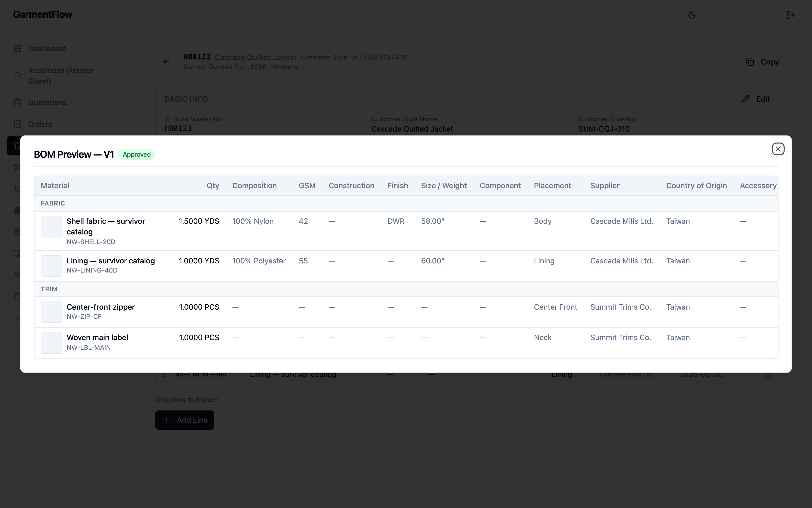This screenshot has height=508, width=812.
Task: Click 'Center-front zipper' material name
Action: (101, 307)
